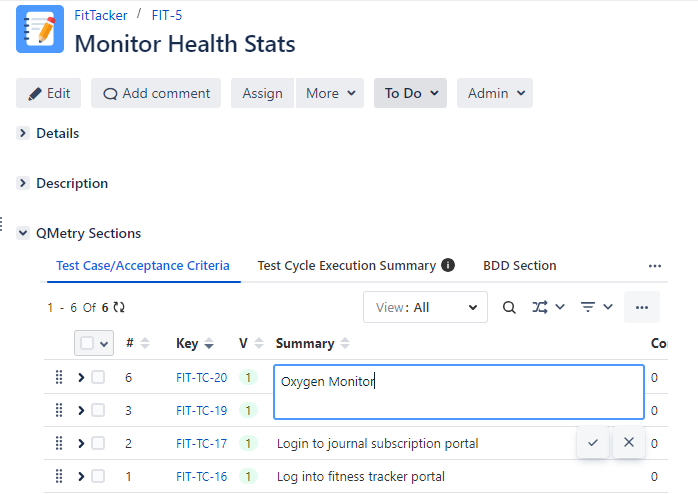Open the View: All dropdown
This screenshot has width=698, height=494.
coord(425,307)
